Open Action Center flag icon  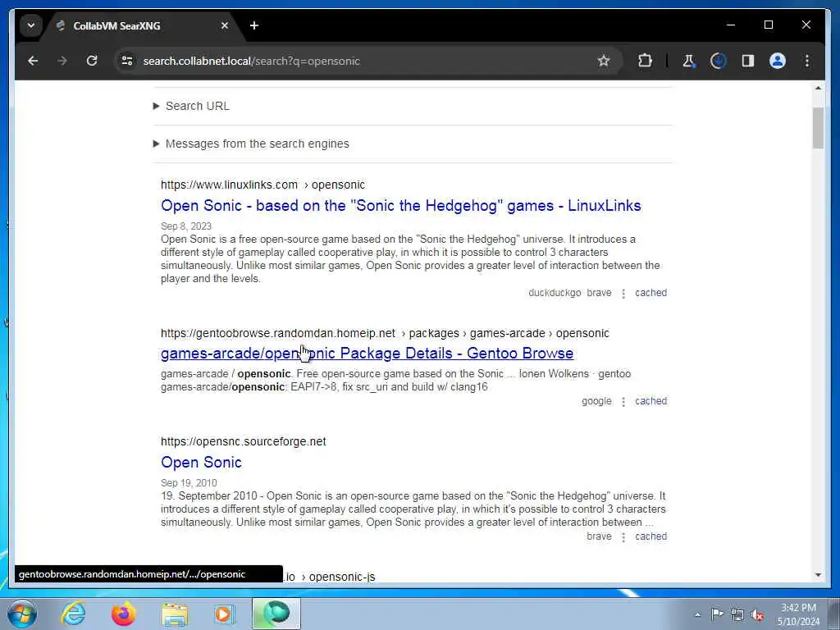pos(717,614)
